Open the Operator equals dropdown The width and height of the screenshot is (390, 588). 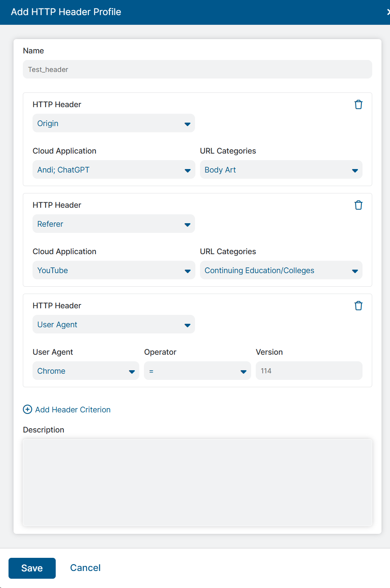coord(197,371)
